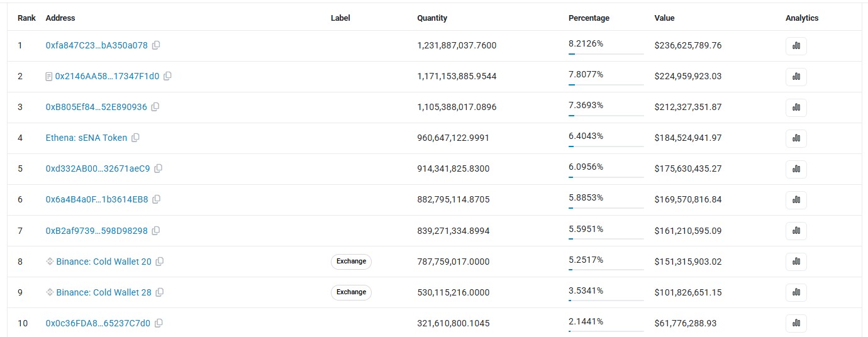Select value $224,959,923.03

tap(688, 76)
